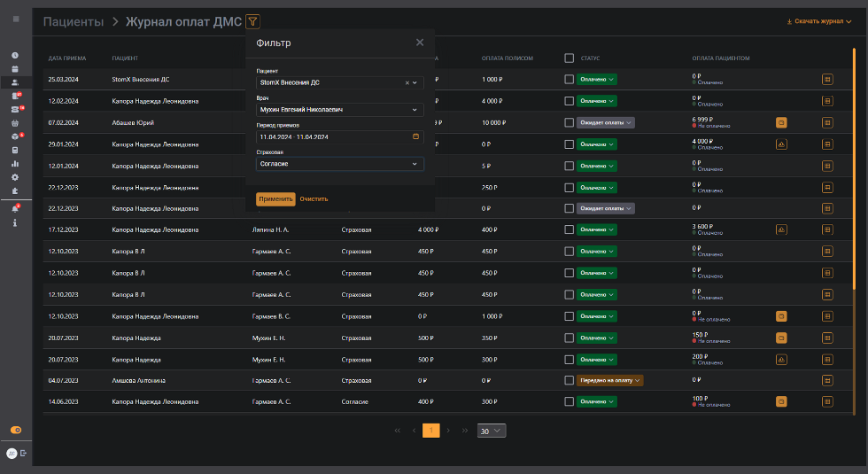Check the 29.01.2024 row checkbox
The height and width of the screenshot is (474, 868).
pyautogui.click(x=569, y=144)
